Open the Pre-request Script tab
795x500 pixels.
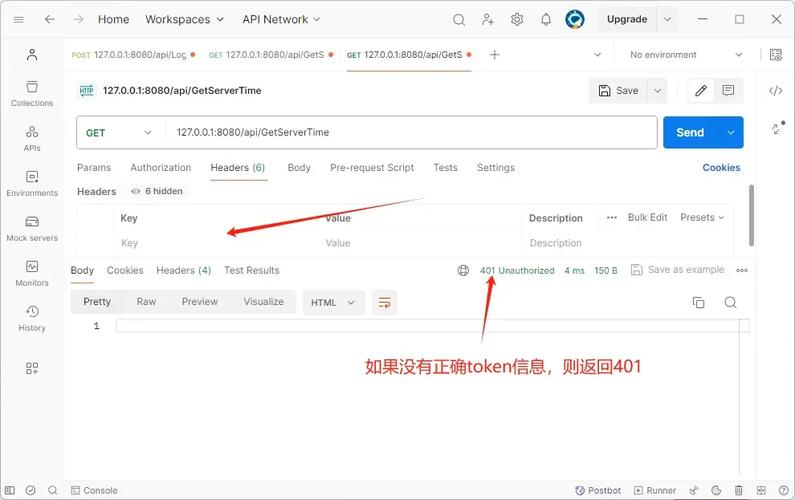point(372,167)
